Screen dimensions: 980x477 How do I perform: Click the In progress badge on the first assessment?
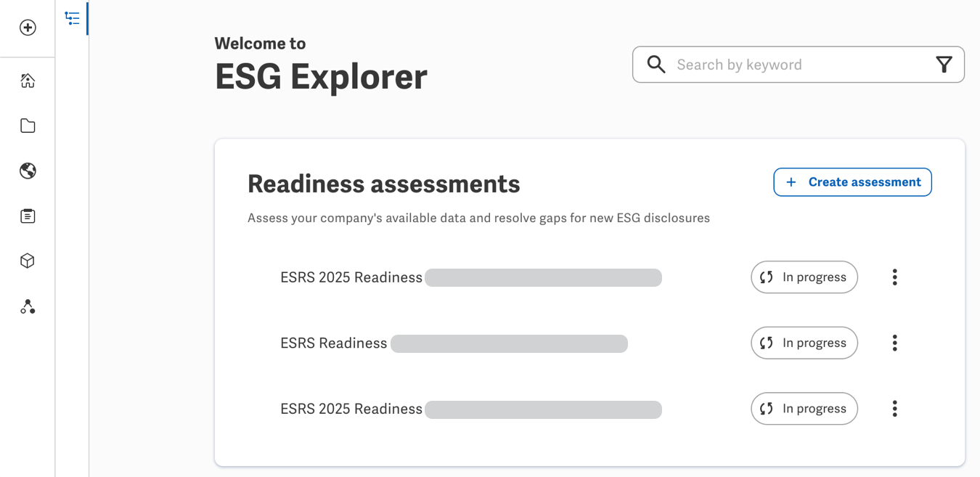pyautogui.click(x=804, y=277)
